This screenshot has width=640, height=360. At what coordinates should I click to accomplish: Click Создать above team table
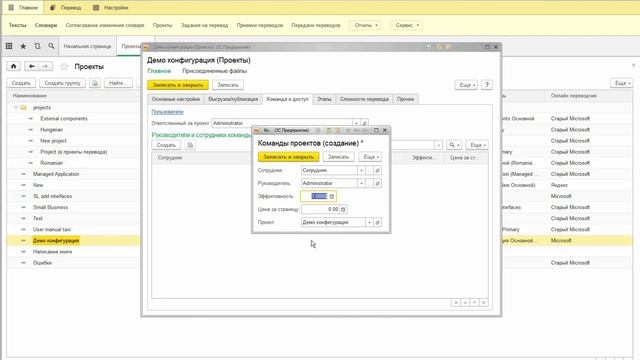click(166, 145)
